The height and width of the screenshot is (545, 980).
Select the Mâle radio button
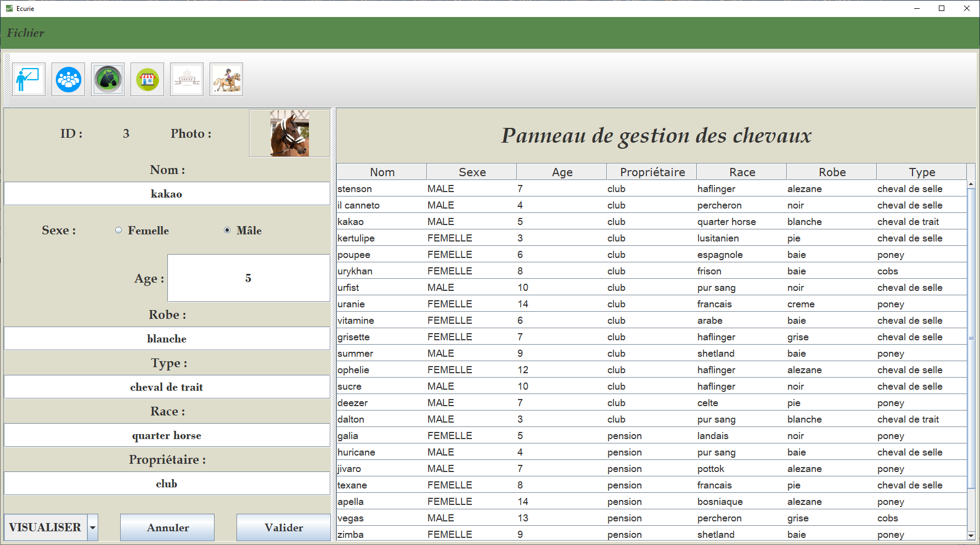point(227,231)
